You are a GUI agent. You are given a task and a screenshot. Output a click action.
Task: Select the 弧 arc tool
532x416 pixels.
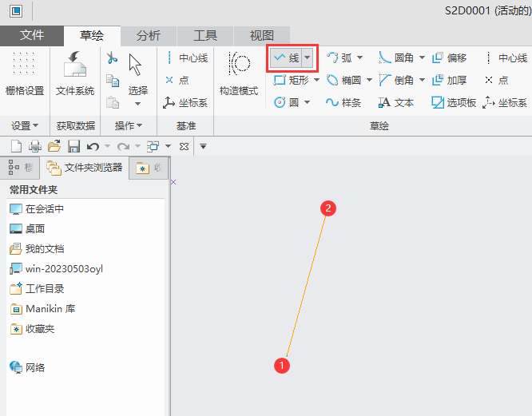(339, 58)
